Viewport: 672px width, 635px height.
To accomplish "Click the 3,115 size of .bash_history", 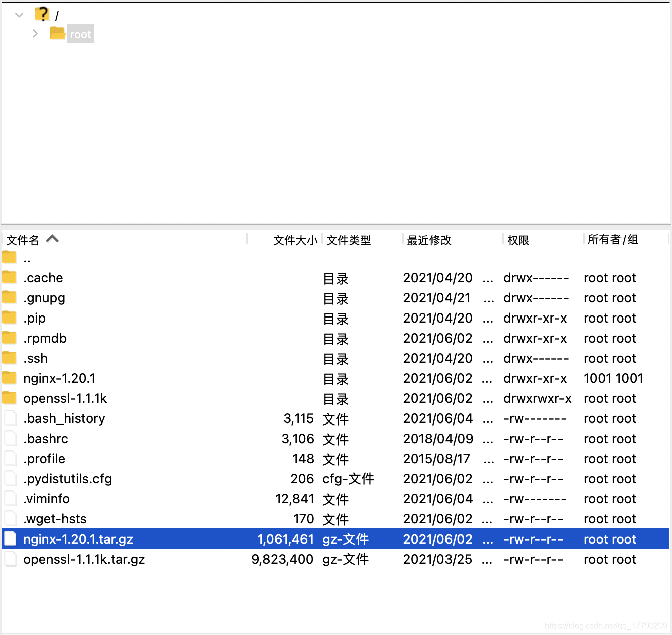I will (299, 419).
